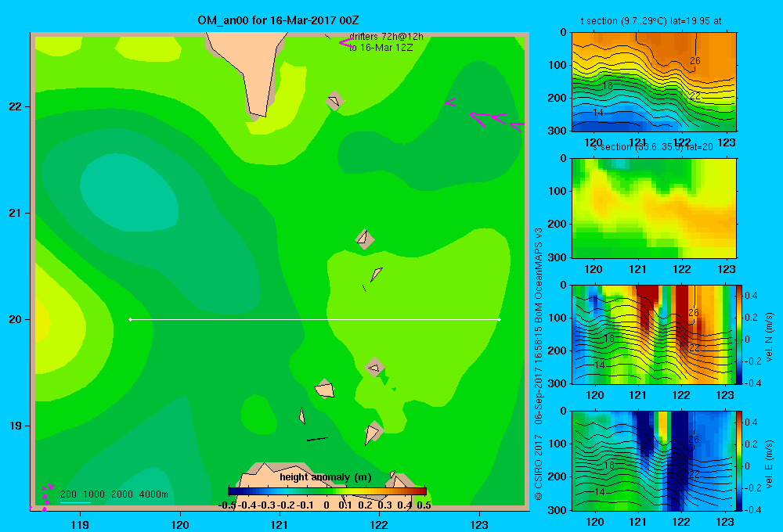
Task: Open the temperature section plot
Action: [x=654, y=82]
